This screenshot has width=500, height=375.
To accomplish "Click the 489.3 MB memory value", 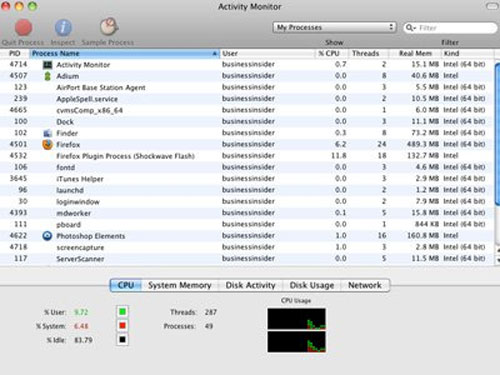I will pyautogui.click(x=422, y=144).
